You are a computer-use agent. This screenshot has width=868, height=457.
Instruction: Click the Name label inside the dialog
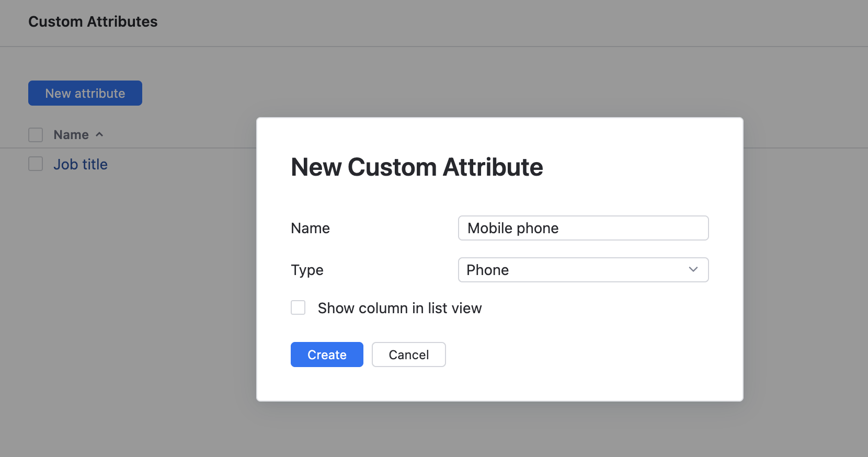tap(310, 228)
